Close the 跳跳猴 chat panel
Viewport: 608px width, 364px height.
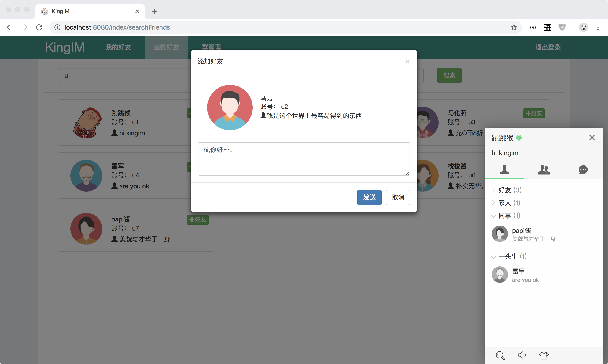pyautogui.click(x=592, y=138)
